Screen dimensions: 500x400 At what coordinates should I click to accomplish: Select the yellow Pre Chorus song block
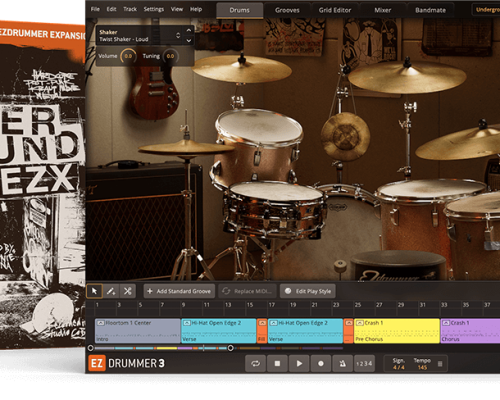[397, 331]
